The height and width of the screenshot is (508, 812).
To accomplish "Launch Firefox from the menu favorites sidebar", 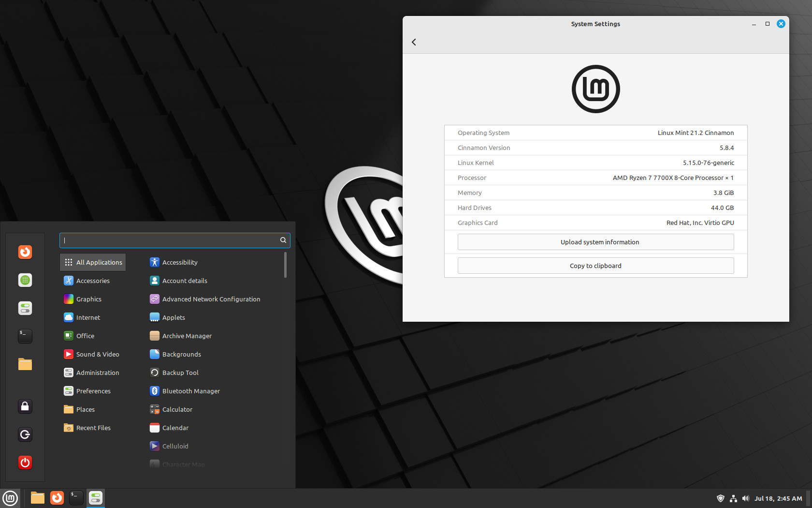I will tap(25, 252).
